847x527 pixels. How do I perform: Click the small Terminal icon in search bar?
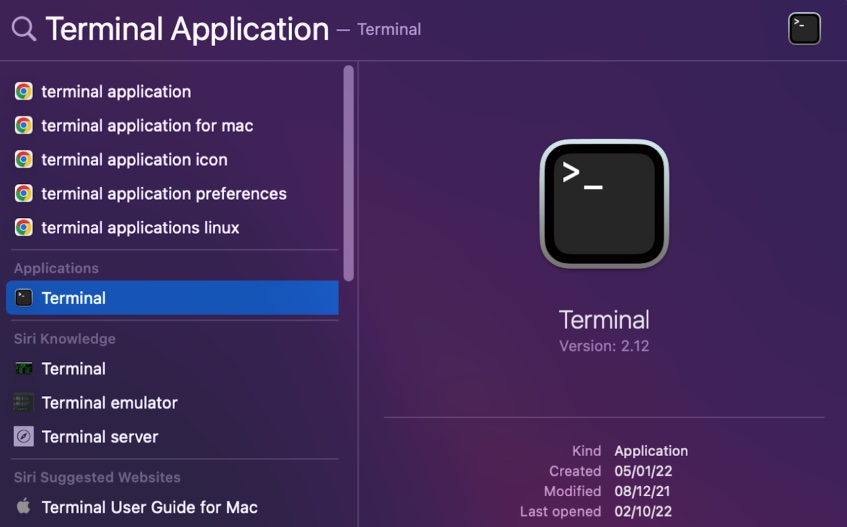click(804, 29)
